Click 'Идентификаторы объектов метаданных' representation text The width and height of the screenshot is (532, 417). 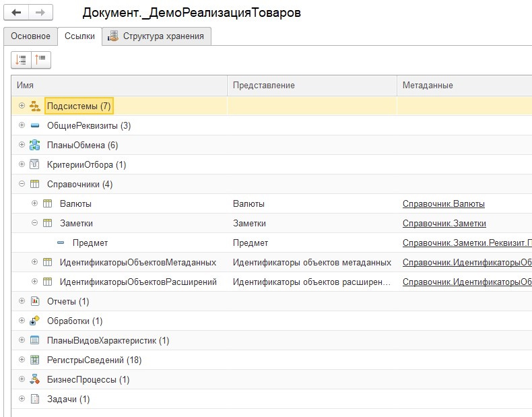[x=312, y=263]
